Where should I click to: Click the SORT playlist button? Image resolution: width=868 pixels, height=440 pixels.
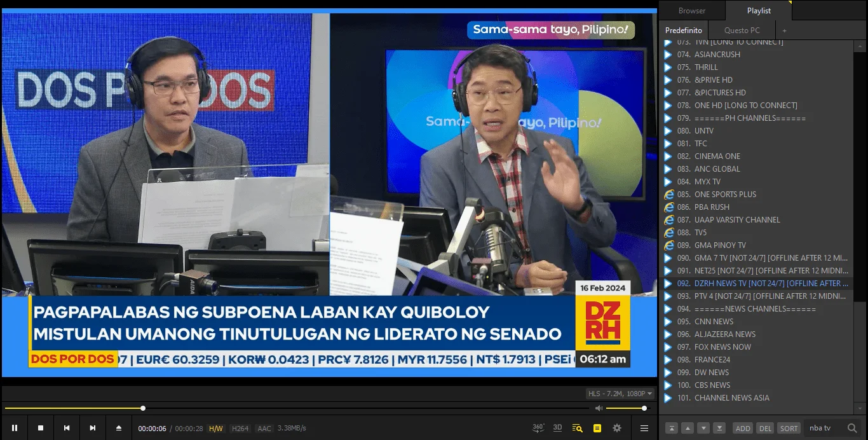789,429
